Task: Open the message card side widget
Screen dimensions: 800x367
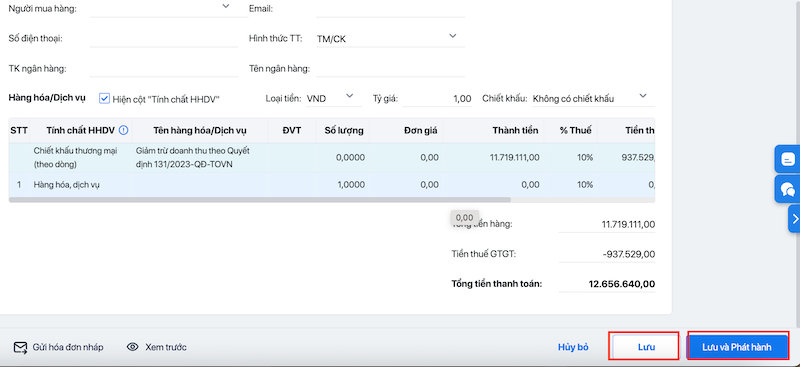Action: pos(788,159)
